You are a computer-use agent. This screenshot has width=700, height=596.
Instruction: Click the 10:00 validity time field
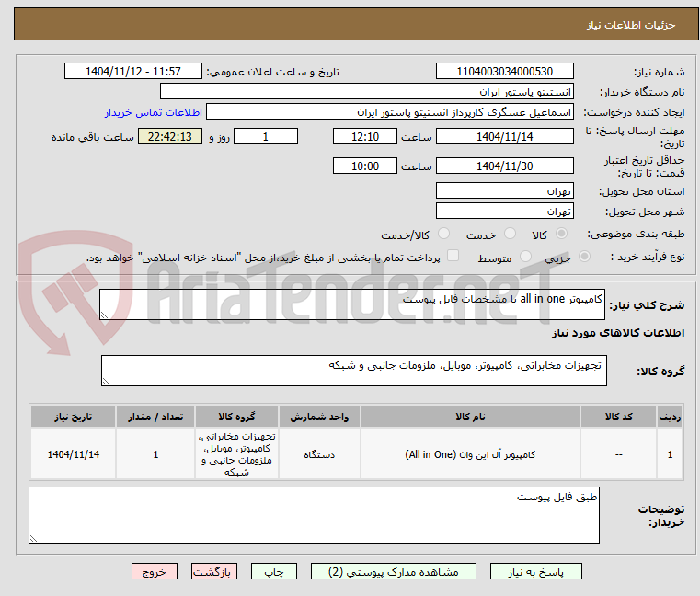pos(365,166)
